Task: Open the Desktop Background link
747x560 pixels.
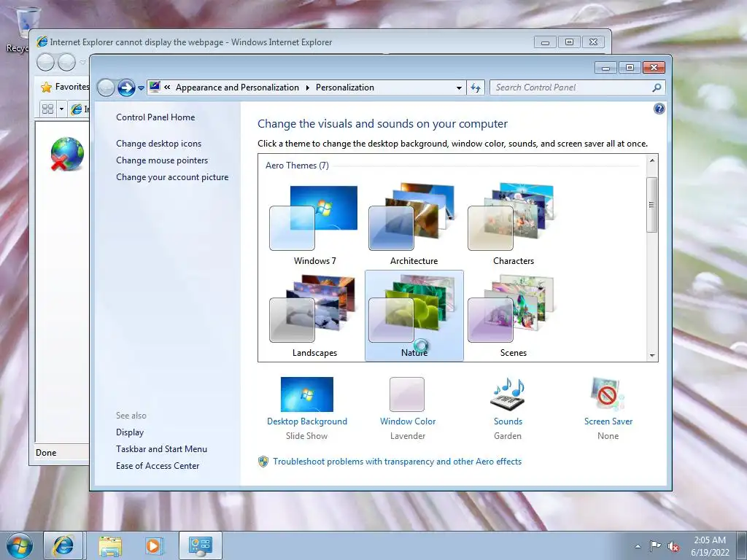Action: (x=307, y=421)
